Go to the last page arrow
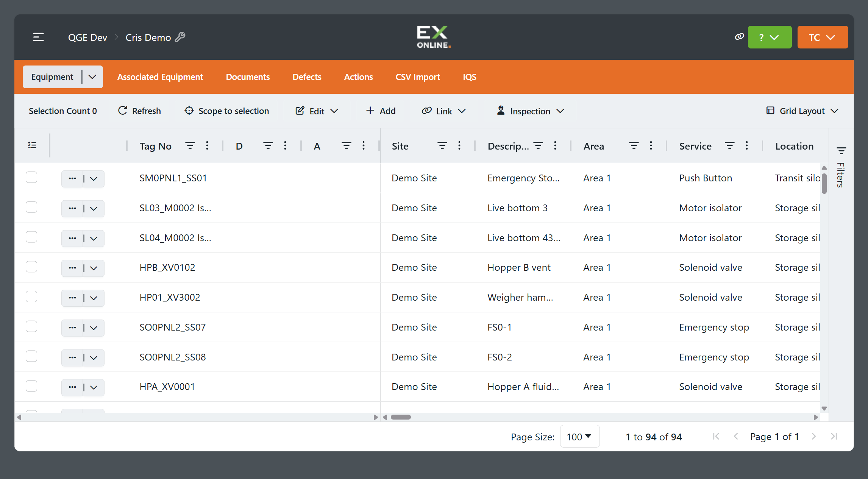868x479 pixels. [x=834, y=436]
